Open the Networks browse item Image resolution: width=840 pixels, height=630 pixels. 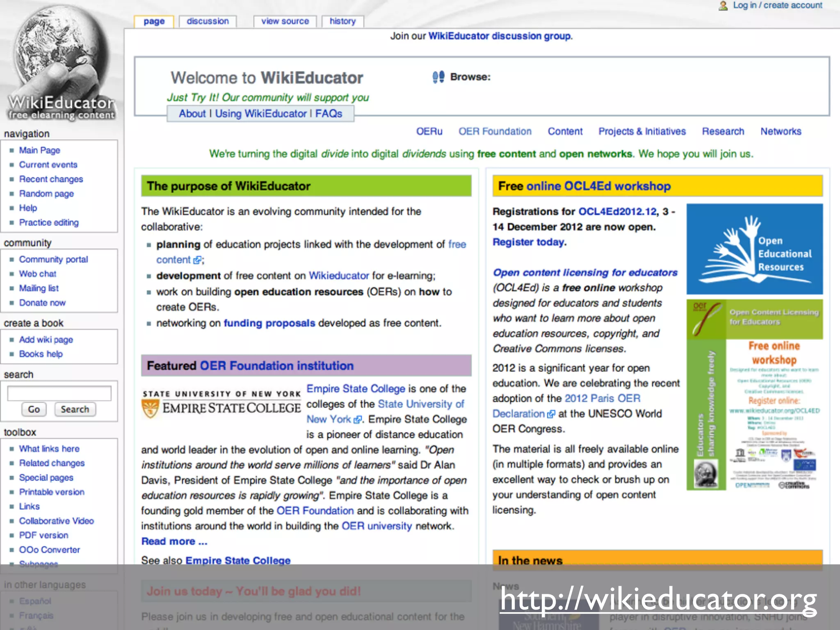781,132
